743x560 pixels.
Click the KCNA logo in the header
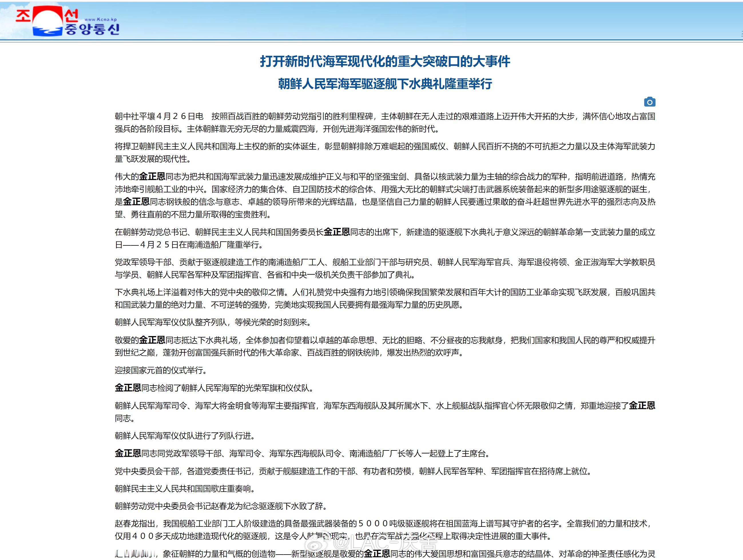67,21
